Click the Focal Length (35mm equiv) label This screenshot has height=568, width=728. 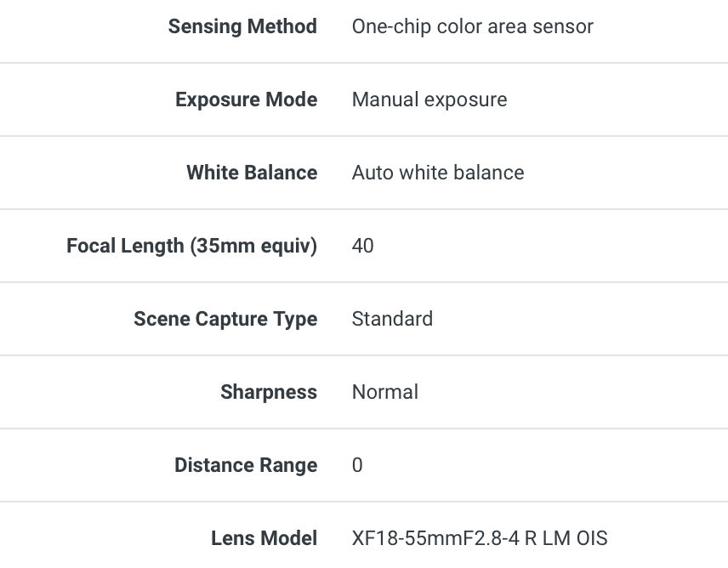191,246
